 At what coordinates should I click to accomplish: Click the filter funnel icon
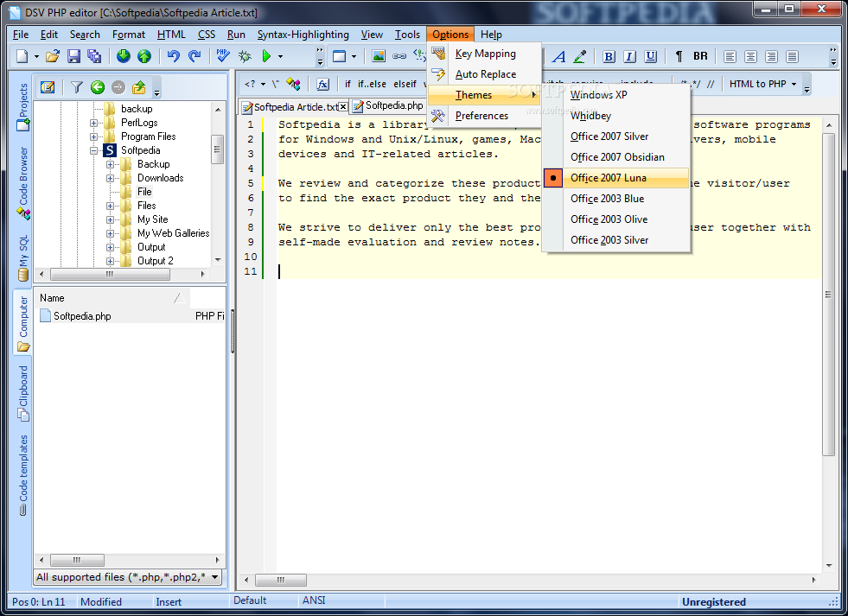point(77,87)
